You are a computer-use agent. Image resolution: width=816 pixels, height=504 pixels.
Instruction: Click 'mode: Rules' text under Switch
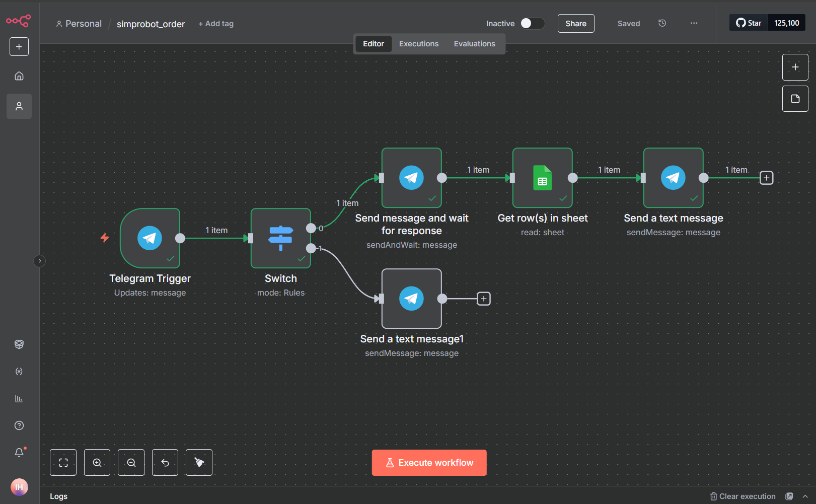tap(281, 293)
